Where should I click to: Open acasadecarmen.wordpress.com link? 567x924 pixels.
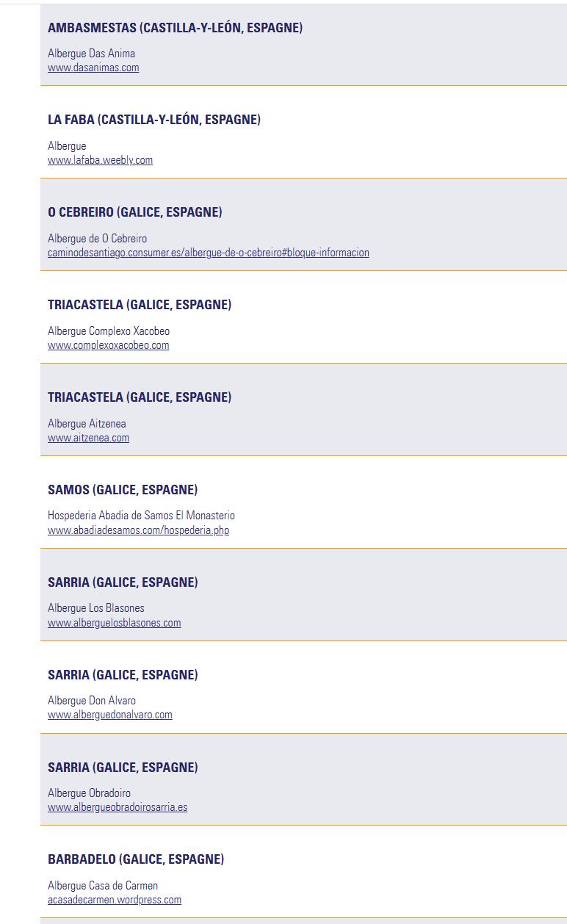tap(115, 900)
